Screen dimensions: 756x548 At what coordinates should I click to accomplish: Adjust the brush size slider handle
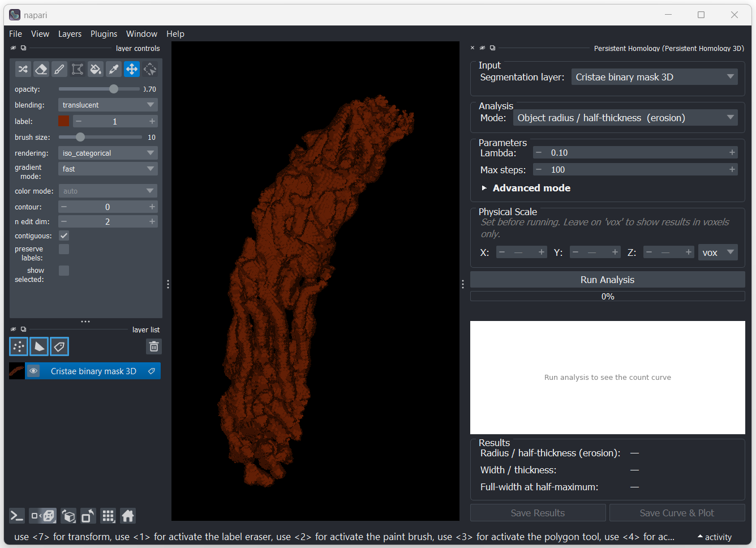coord(80,137)
